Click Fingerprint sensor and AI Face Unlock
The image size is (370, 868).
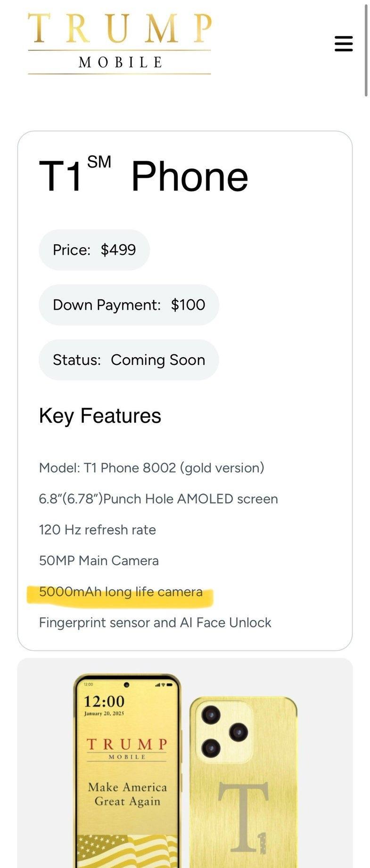155,623
